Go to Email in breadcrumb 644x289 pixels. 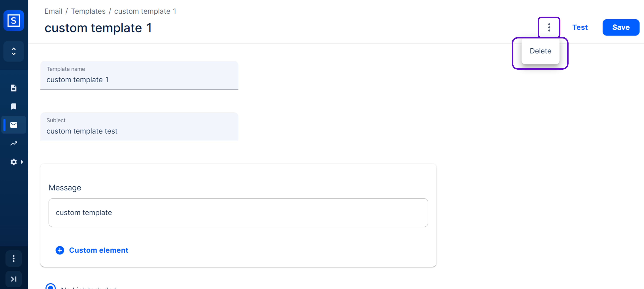(53, 11)
